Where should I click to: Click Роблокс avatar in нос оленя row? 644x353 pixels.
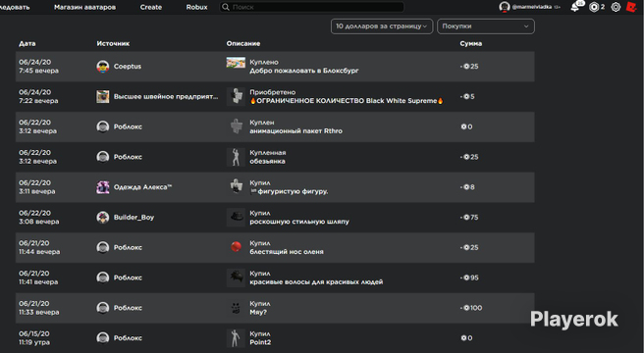[x=103, y=247]
